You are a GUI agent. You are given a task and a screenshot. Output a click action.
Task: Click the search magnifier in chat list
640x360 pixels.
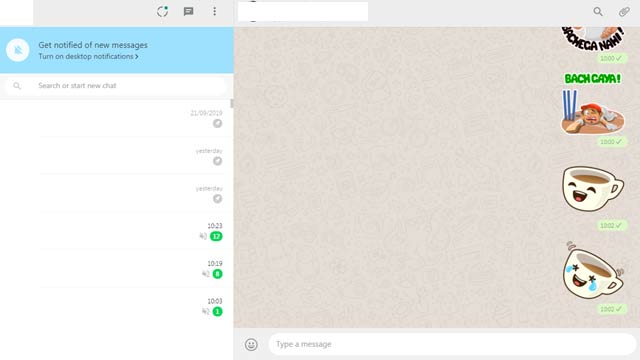pos(17,86)
